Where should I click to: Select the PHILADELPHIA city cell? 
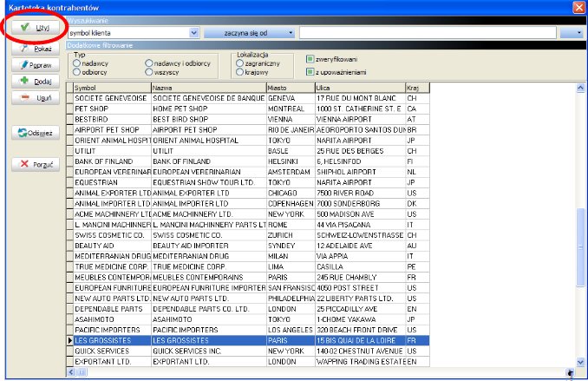(x=291, y=299)
